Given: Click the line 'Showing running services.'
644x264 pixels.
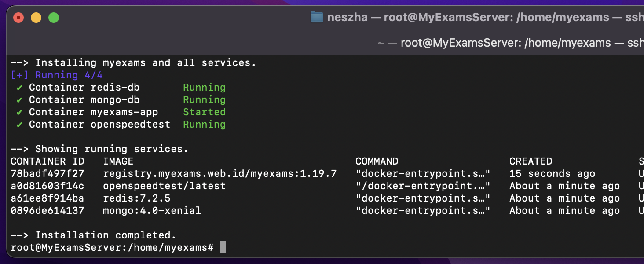Looking at the screenshot, I should pos(112,149).
